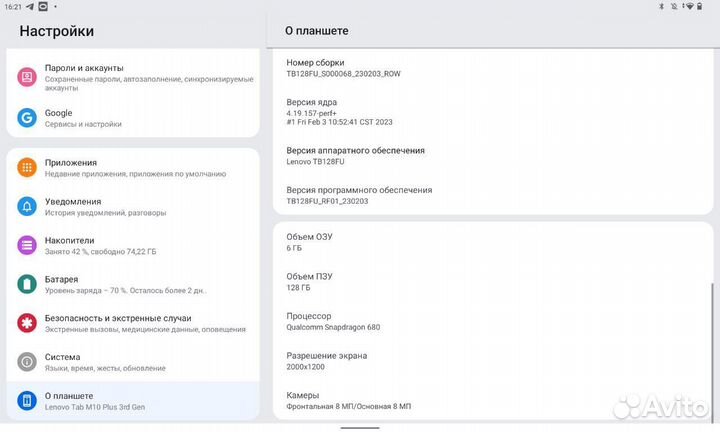Screen dimensions: 720x432
Task: Tap the Google icon in settings
Action: click(x=27, y=118)
